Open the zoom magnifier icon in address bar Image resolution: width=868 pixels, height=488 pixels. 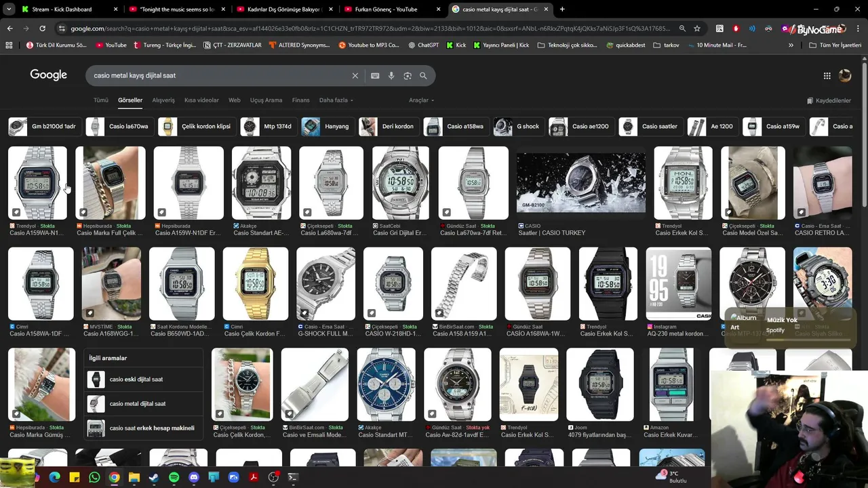click(x=682, y=28)
